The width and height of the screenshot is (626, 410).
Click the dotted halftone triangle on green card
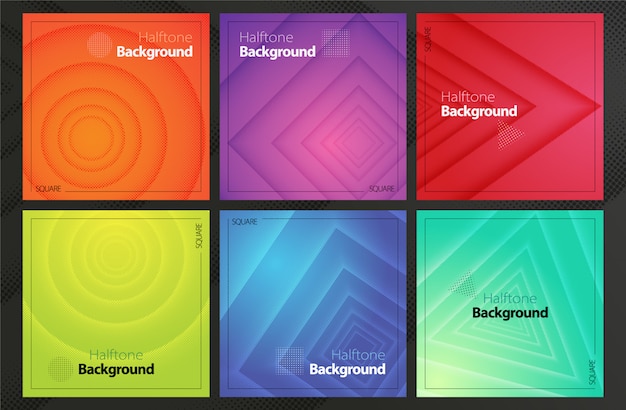(464, 284)
